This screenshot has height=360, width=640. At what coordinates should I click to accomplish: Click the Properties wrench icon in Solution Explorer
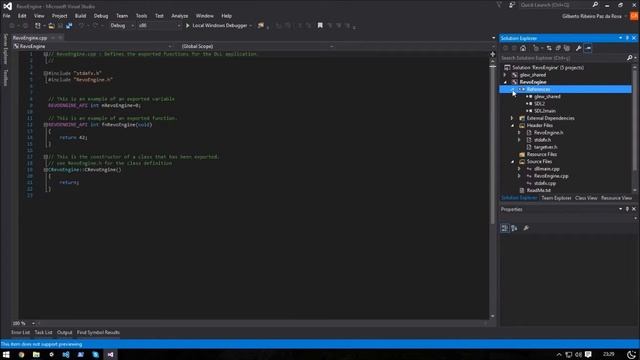tap(578, 48)
